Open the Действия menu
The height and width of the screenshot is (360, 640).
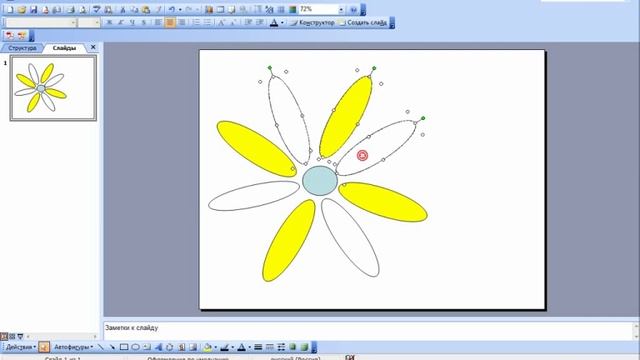20,347
